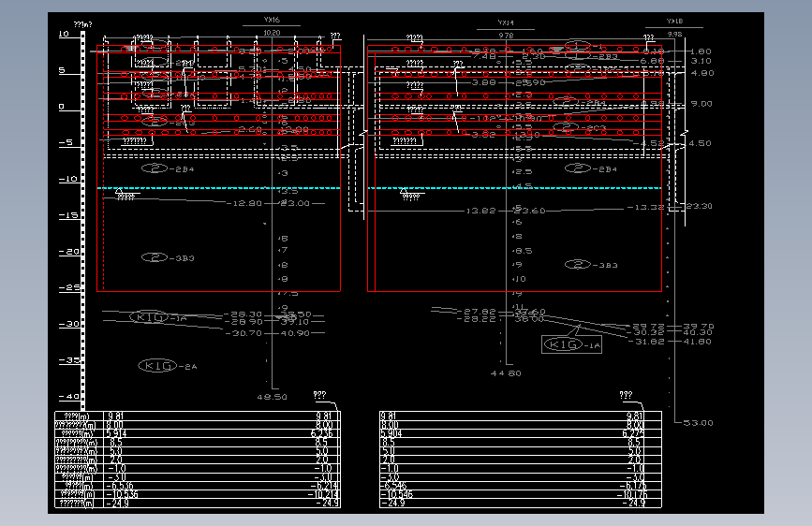Image resolution: width=812 pixels, height=526 pixels.
Task: Select the elevation label -13.32
Action: 645,207
